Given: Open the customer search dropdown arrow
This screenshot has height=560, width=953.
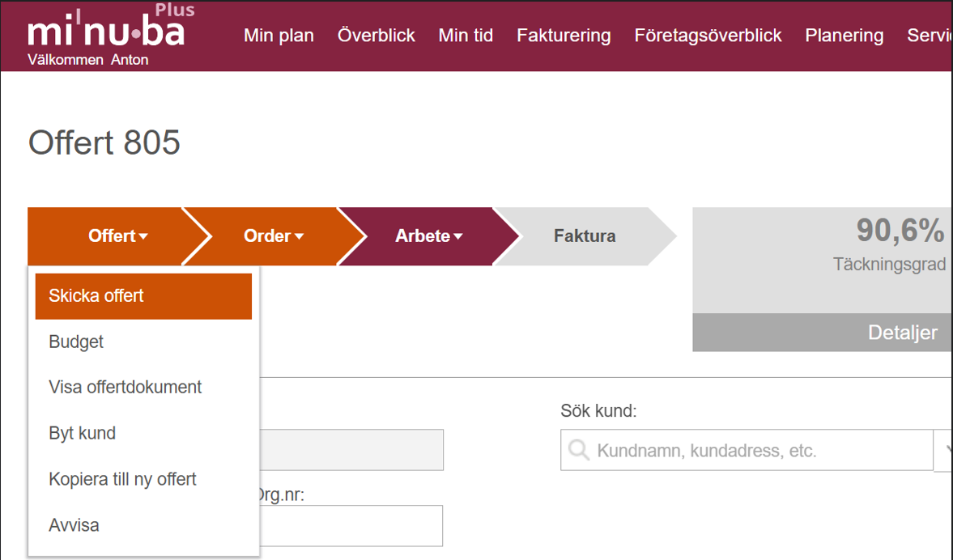Looking at the screenshot, I should tap(943, 450).
